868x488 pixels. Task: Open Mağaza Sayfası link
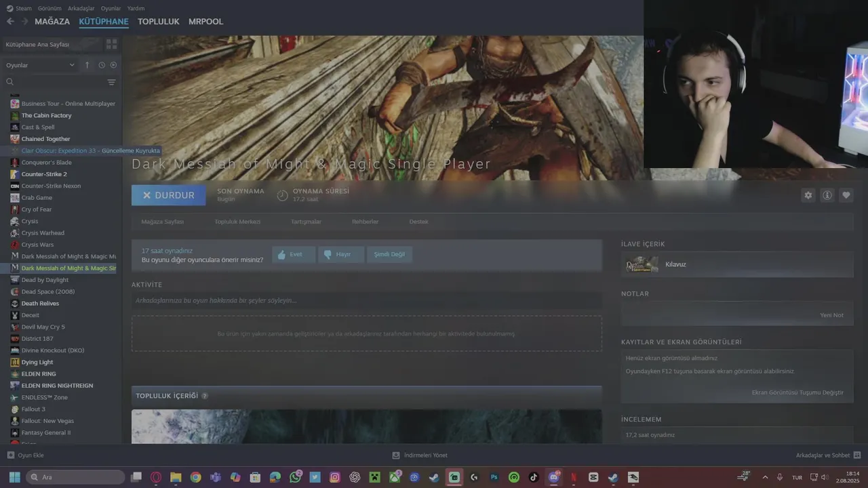162,222
